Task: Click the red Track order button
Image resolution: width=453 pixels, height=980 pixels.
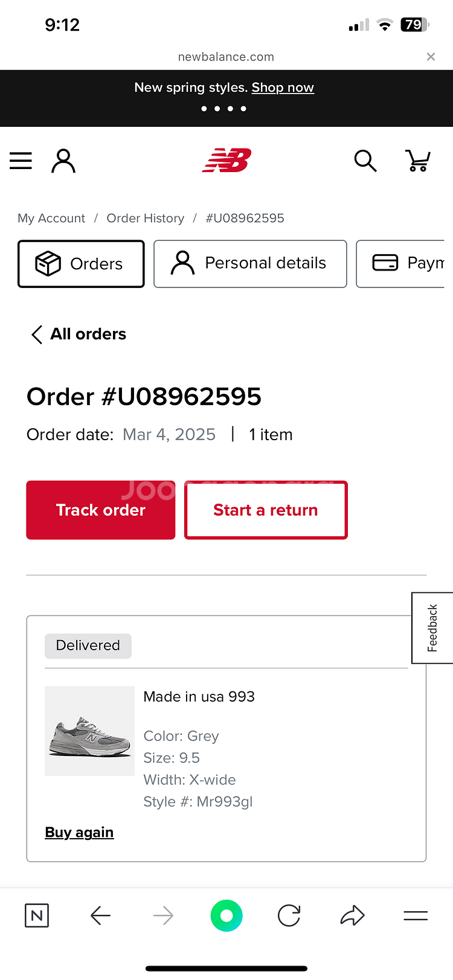Action: (x=101, y=510)
